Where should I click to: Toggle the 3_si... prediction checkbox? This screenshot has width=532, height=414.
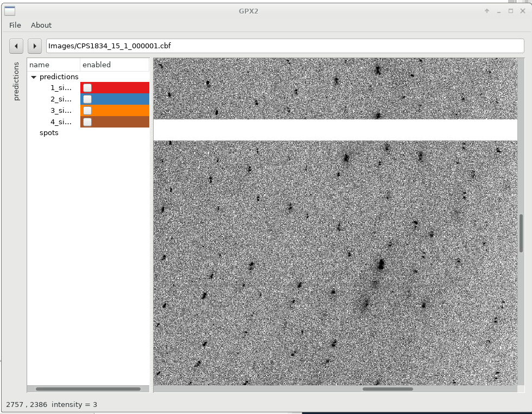tap(87, 111)
